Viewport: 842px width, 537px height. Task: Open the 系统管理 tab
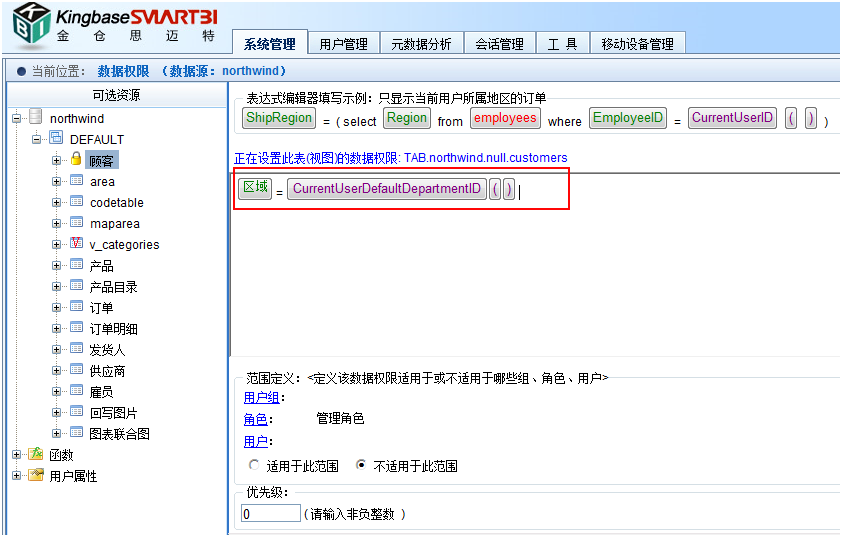270,43
